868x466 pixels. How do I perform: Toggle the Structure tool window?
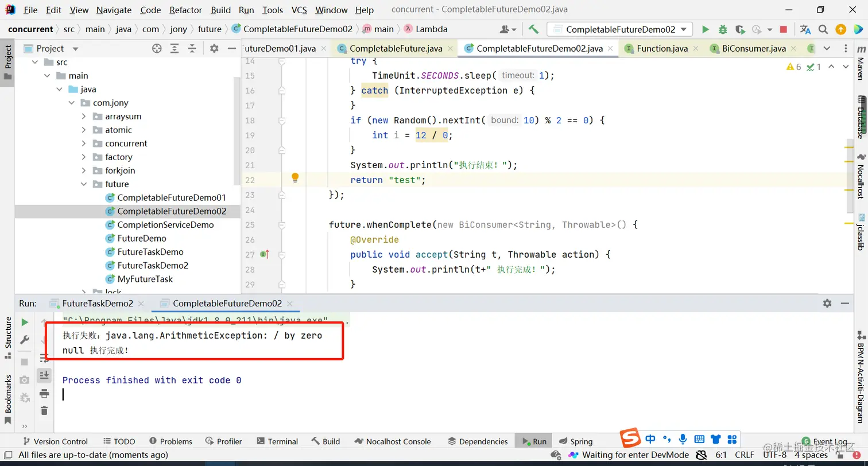point(8,337)
